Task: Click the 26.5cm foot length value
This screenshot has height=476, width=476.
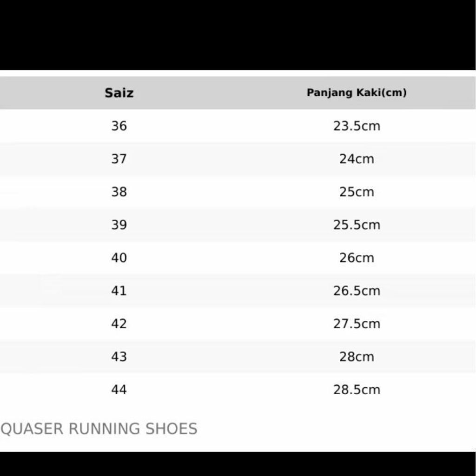Action: point(357,291)
